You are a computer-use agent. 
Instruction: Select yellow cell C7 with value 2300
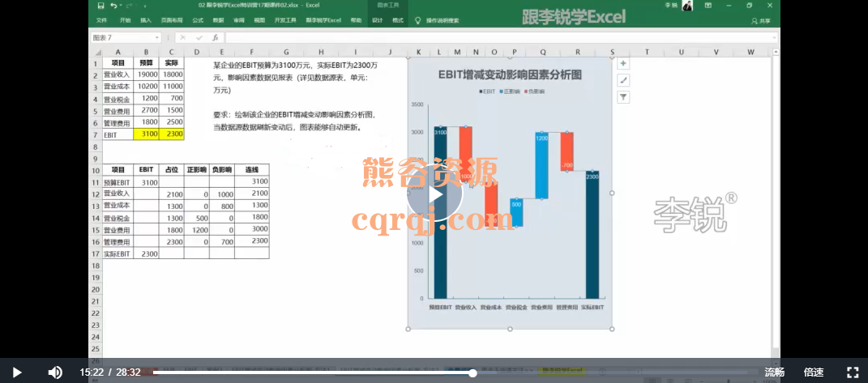tap(172, 134)
